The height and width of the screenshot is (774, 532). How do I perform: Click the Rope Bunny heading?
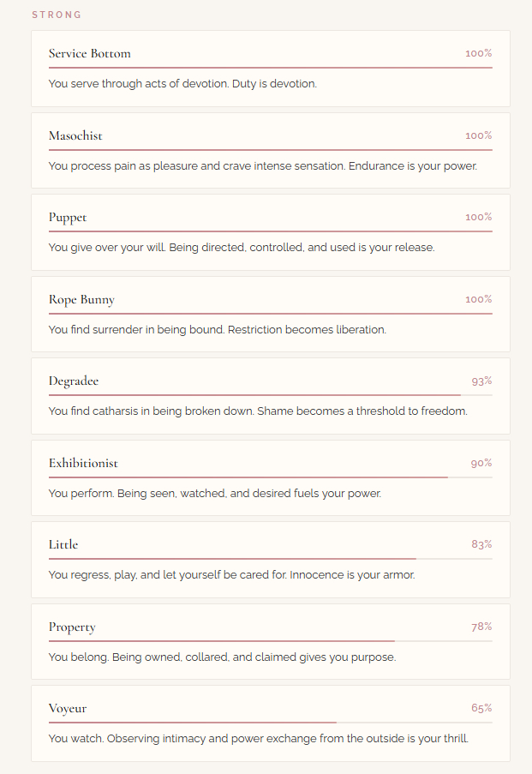(81, 299)
